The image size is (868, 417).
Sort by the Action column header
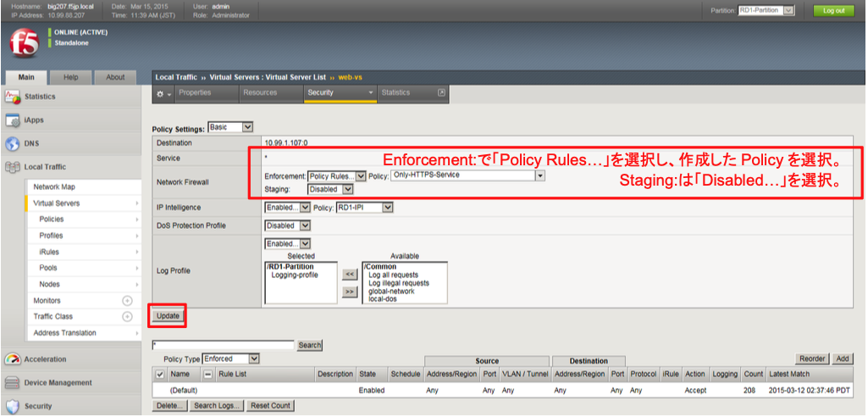point(694,375)
